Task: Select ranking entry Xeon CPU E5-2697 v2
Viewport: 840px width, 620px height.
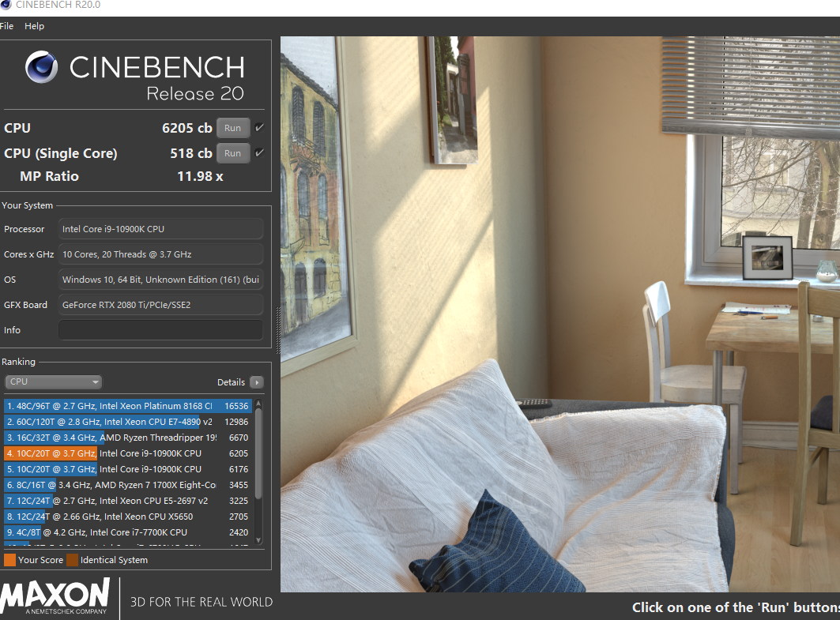Action: point(127,501)
